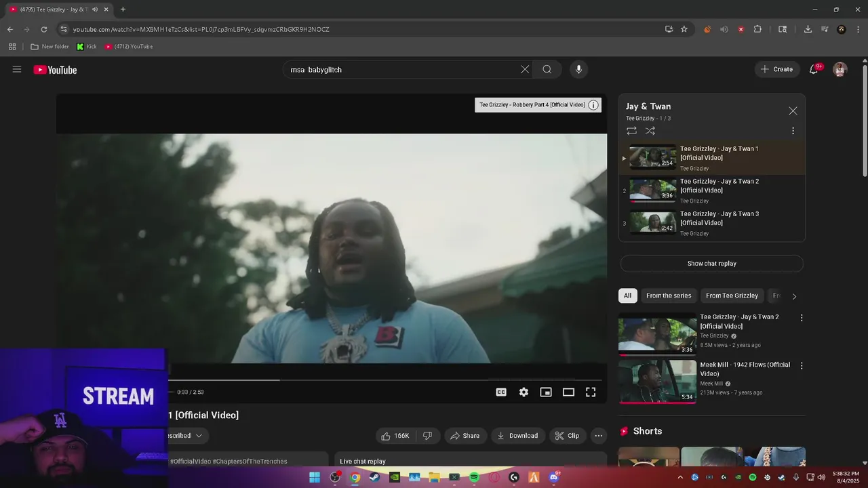The height and width of the screenshot is (488, 868).
Task: Open Discord from the taskbar
Action: point(554,477)
